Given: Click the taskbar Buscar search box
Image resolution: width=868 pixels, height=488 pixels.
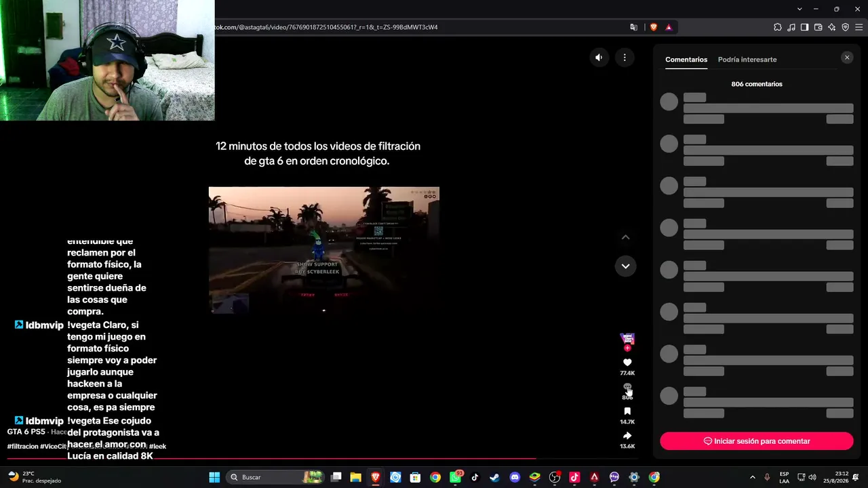Looking at the screenshot, I should [275, 477].
